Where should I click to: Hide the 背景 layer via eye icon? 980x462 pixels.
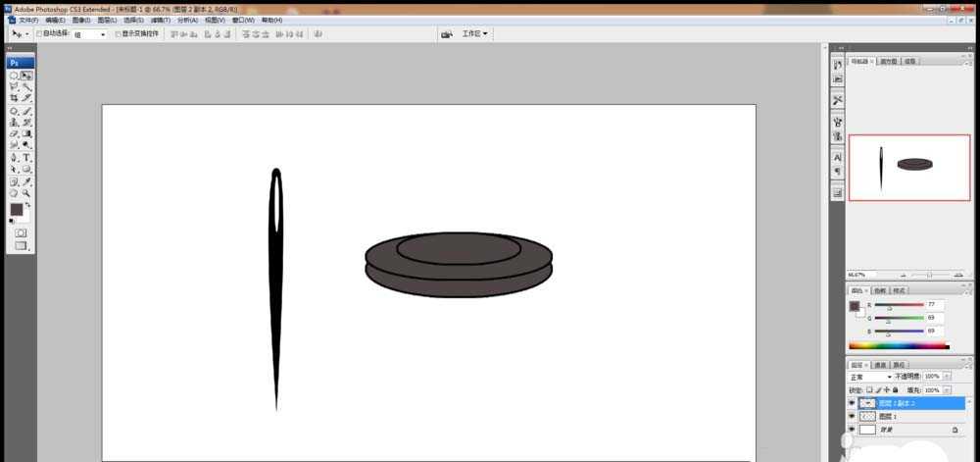(x=851, y=430)
